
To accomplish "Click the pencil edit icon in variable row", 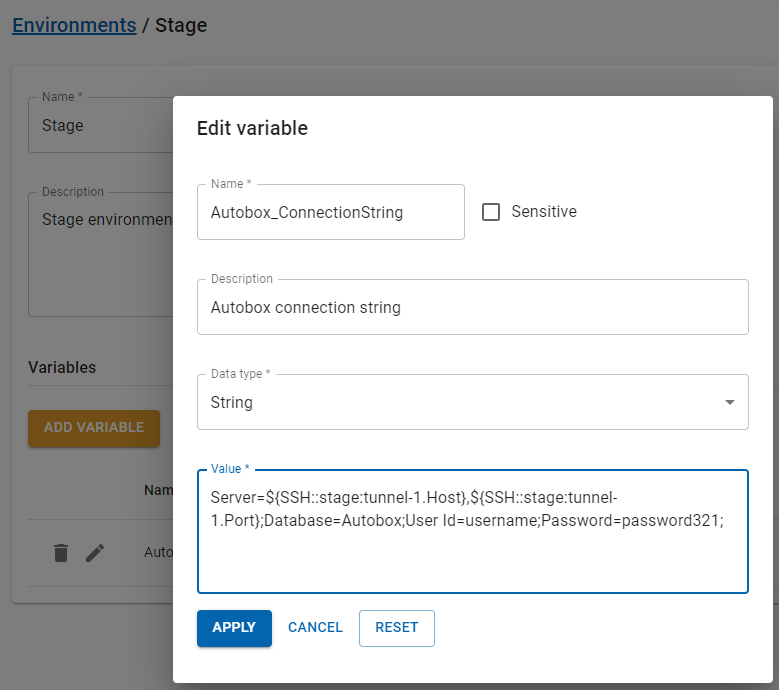I will point(95,553).
